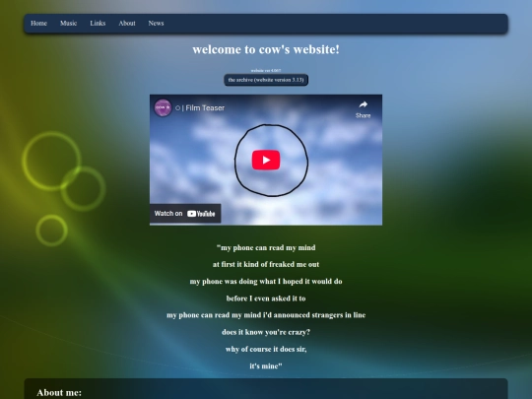Click lyric 'before I even asked it to'
The width and height of the screenshot is (532, 399).
[x=266, y=299]
